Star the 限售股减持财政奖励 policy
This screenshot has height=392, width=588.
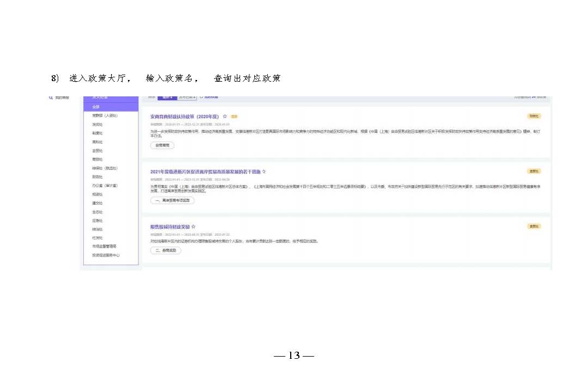click(x=193, y=226)
